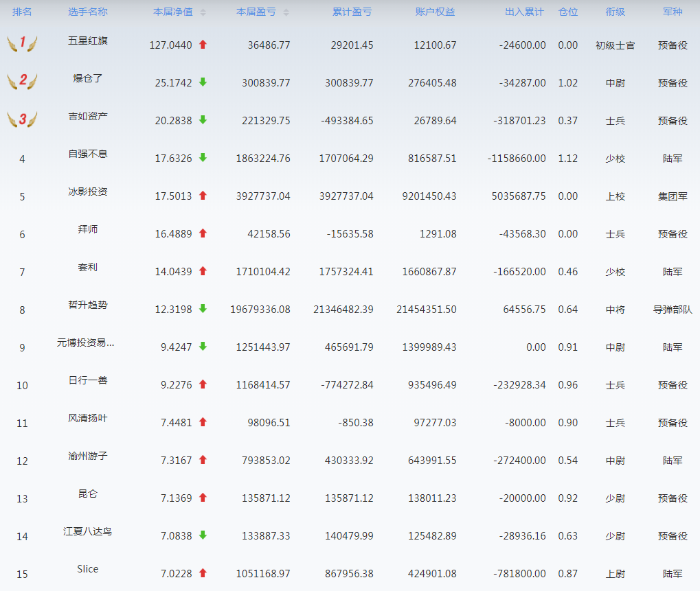Click green down arrow in 吉如资产 row
The image size is (700, 591).
tap(203, 119)
